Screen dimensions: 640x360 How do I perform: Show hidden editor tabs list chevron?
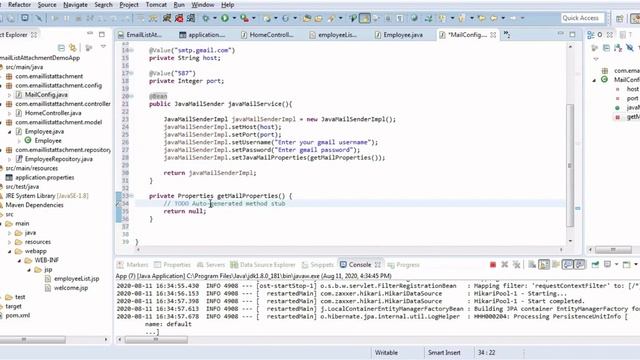click(x=507, y=35)
